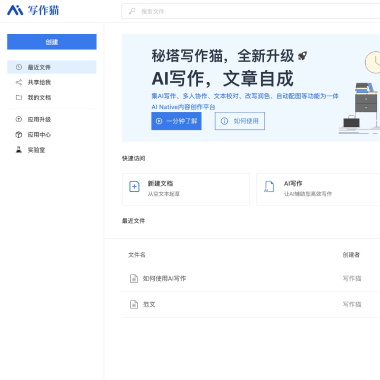Open the 实验室 flask icon
This screenshot has height=380, width=380.
pos(19,150)
